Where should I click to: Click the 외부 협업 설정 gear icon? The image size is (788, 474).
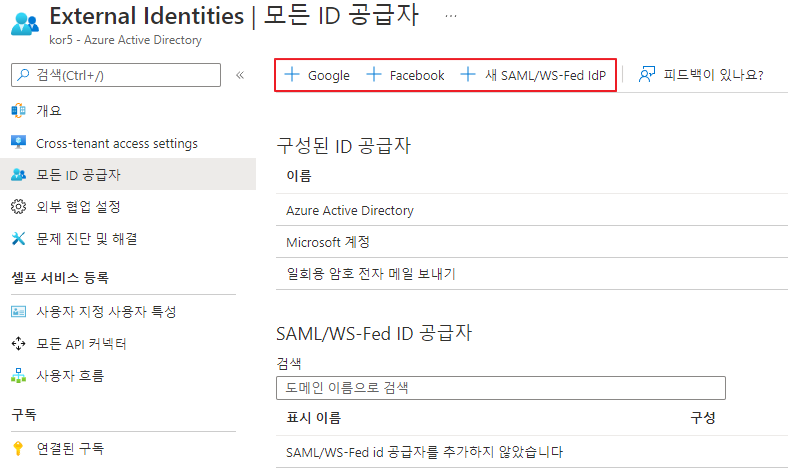click(x=19, y=207)
